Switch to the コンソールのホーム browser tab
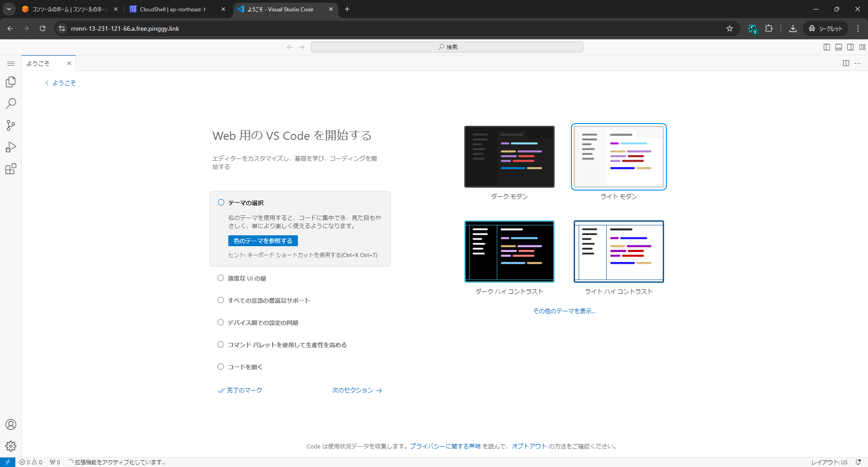Viewport: 868px width, 467px height. (x=70, y=9)
